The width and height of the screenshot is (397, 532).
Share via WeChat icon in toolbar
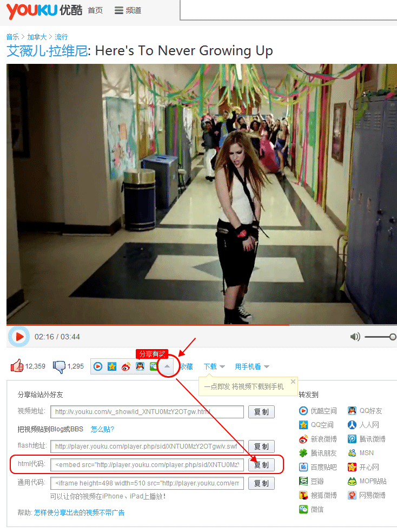point(154,366)
